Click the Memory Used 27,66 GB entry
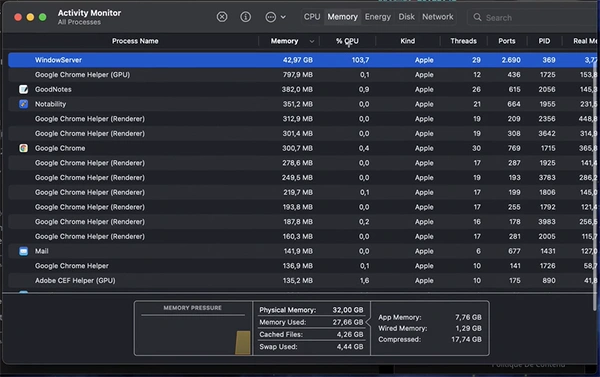Screen dimensions: 600x377 point(311,322)
